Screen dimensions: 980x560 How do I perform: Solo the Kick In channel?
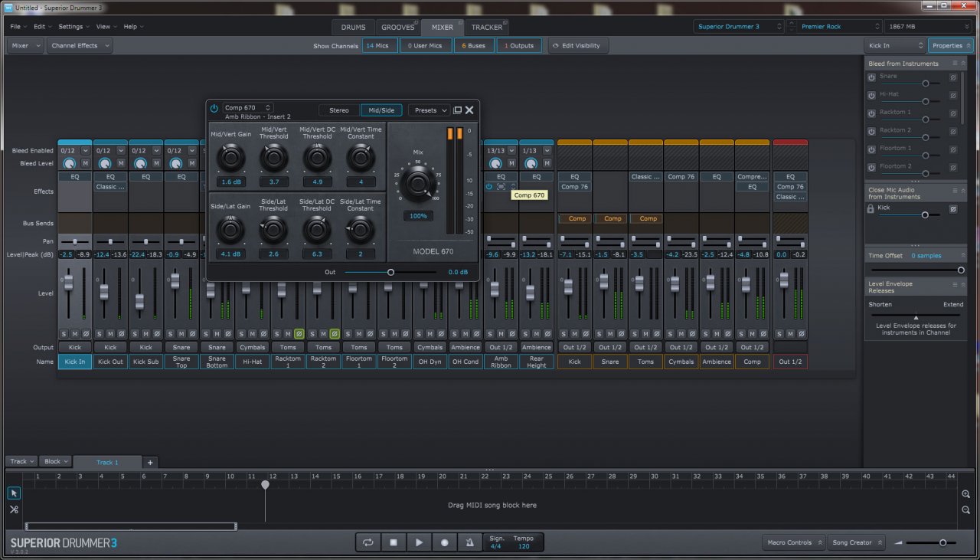64,334
